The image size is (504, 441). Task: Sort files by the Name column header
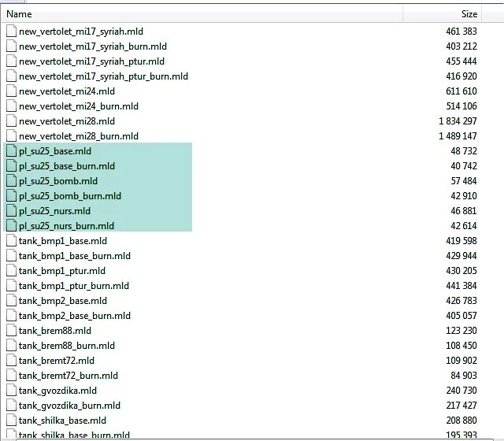(x=202, y=14)
